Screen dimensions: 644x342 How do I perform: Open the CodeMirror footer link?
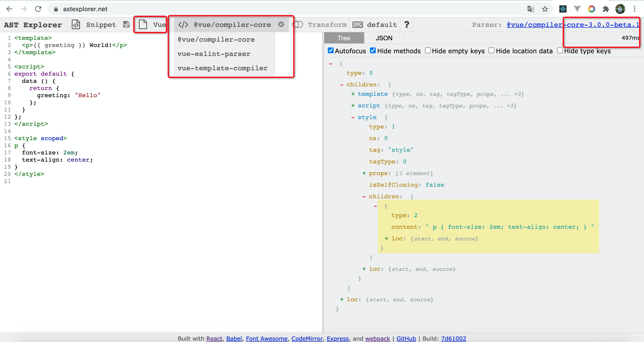(307, 338)
